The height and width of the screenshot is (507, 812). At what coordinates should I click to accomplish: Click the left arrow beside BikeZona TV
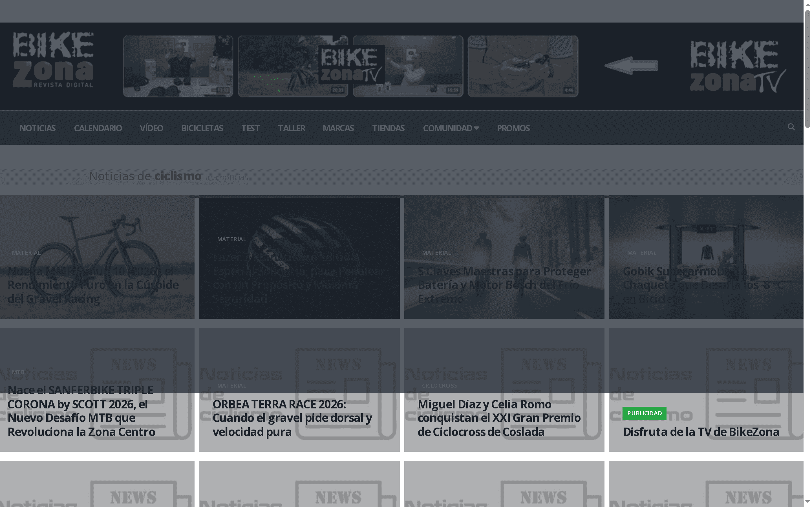point(632,66)
